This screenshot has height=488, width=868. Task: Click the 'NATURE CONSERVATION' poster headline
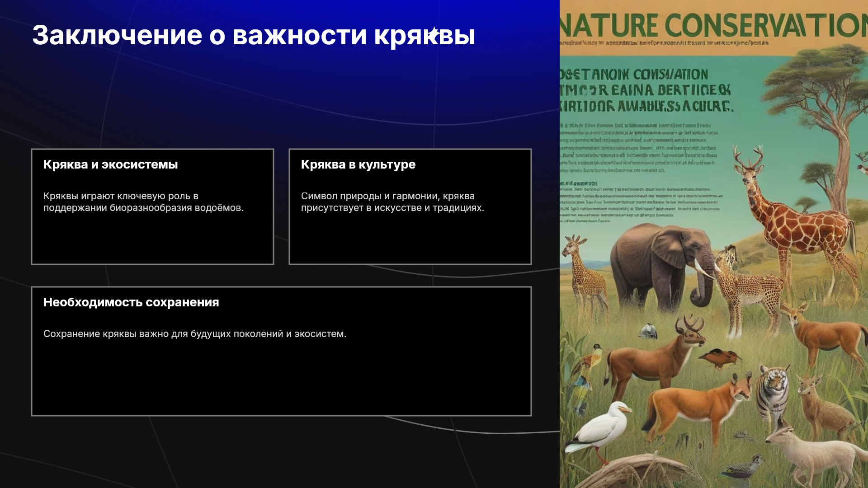coord(713,25)
